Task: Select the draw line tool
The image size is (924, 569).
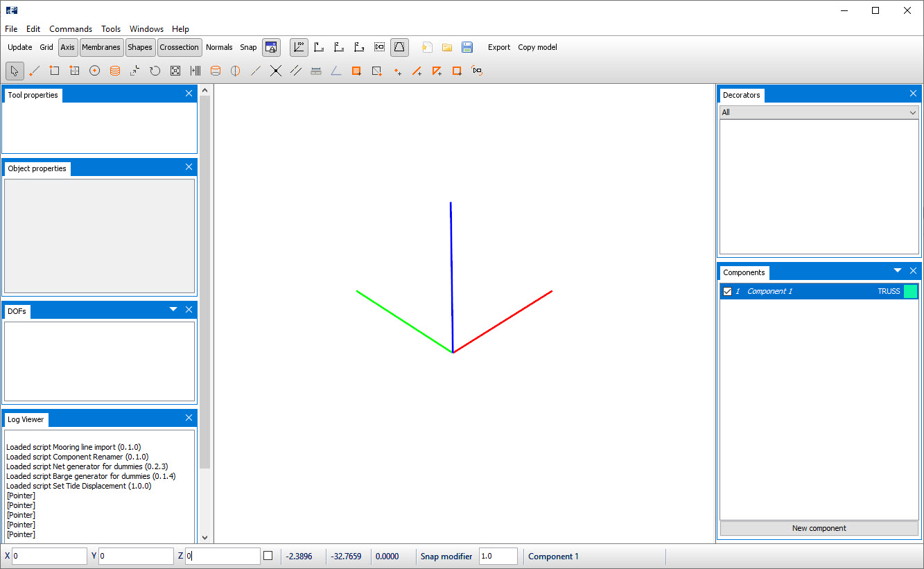Action: (x=35, y=71)
